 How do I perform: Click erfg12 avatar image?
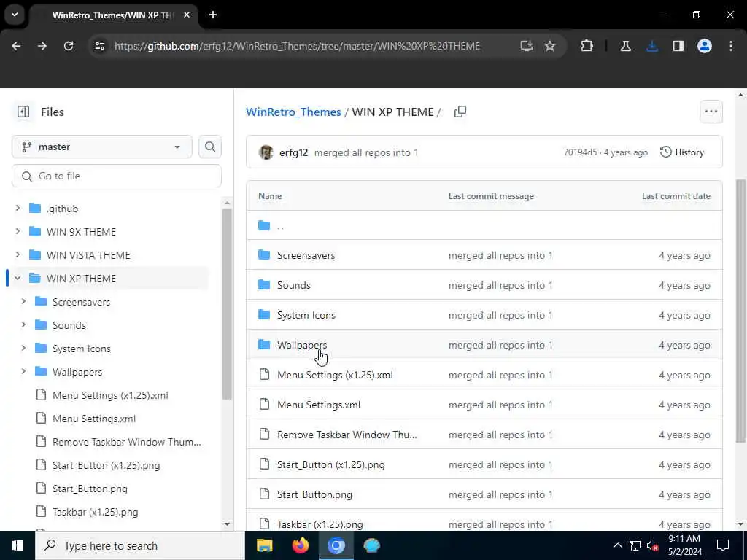pyautogui.click(x=266, y=152)
